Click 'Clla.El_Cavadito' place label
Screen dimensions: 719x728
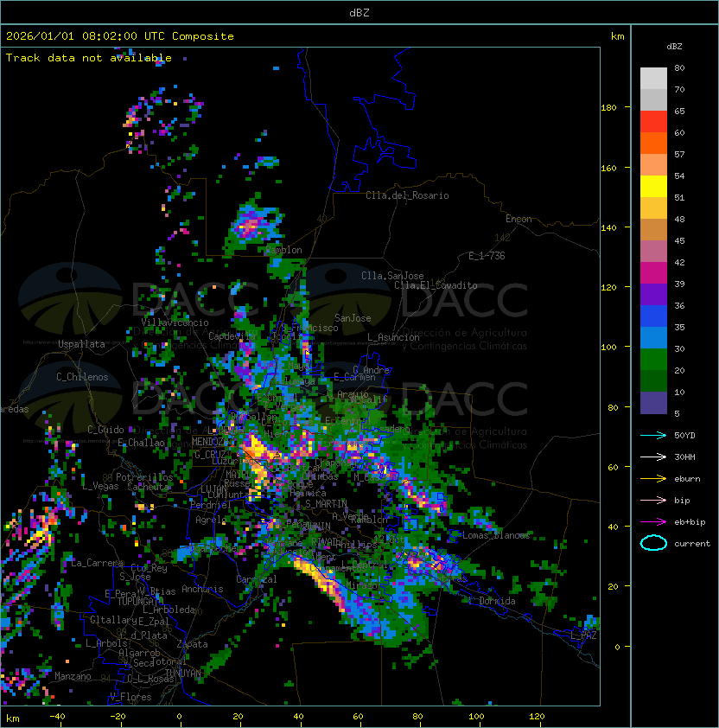(436, 285)
